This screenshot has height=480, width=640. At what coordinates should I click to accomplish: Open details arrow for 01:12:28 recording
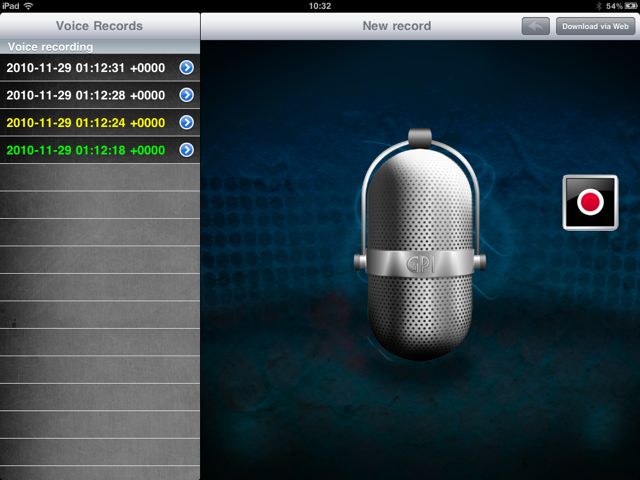187,95
